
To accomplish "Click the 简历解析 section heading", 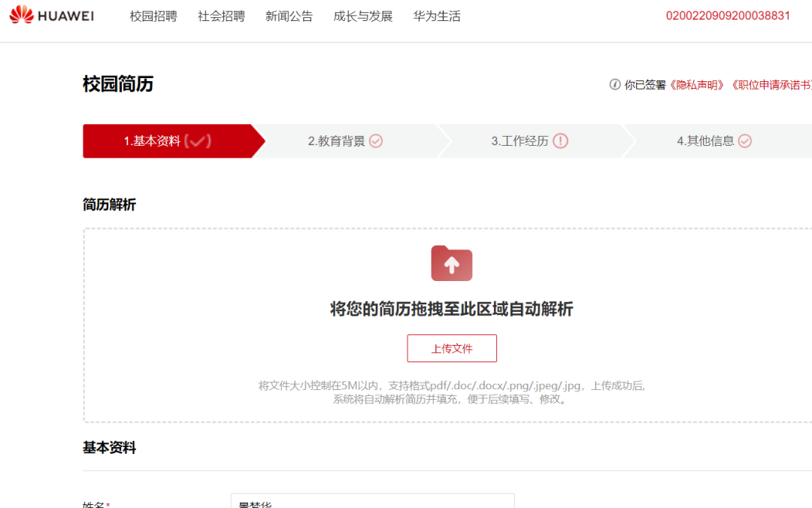I will coord(109,204).
